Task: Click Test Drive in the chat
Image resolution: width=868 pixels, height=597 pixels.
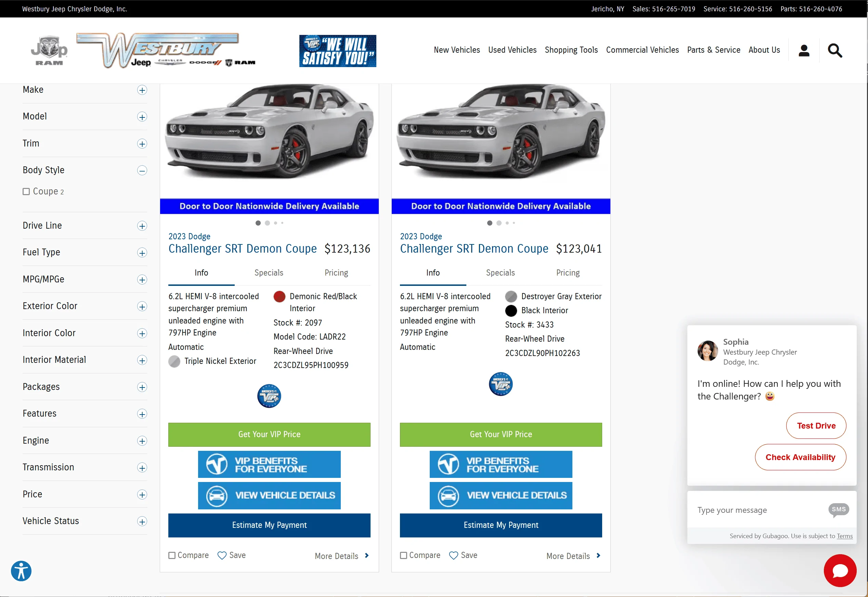Action: (816, 426)
